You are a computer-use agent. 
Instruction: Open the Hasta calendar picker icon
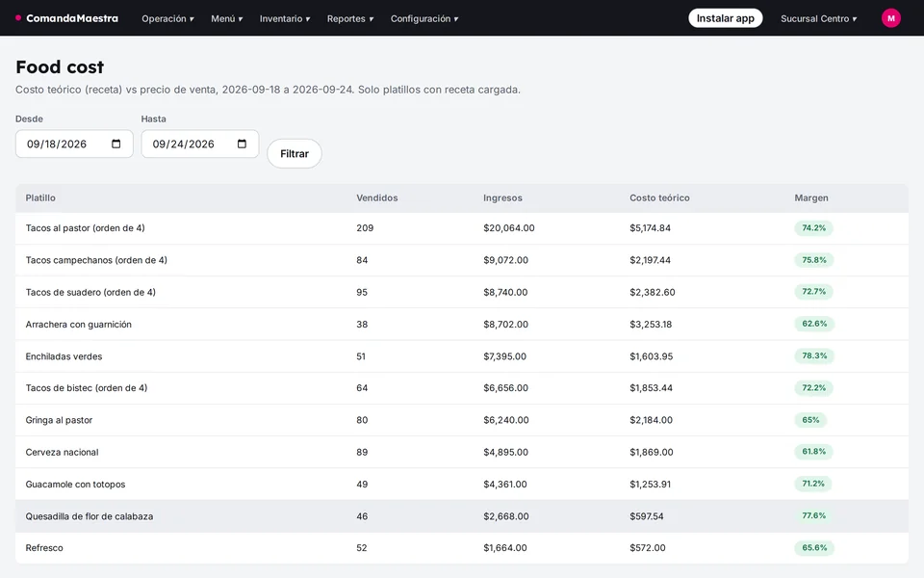click(x=242, y=144)
